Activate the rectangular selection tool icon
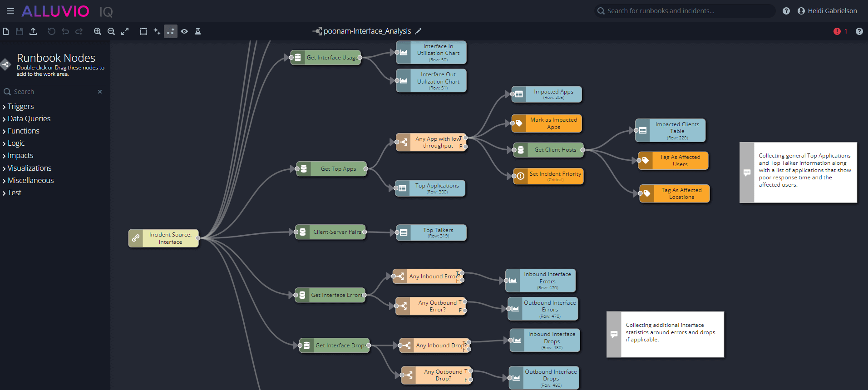868x390 pixels. [143, 31]
